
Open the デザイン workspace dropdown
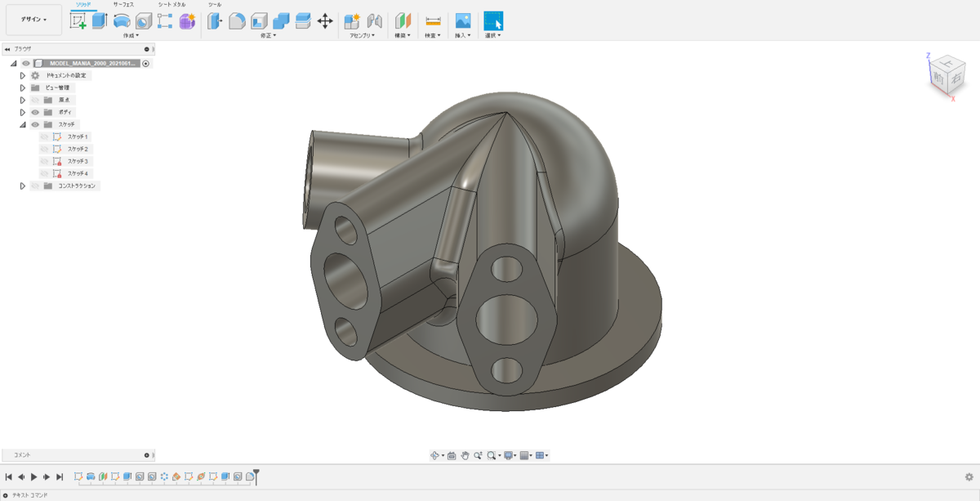[x=33, y=20]
